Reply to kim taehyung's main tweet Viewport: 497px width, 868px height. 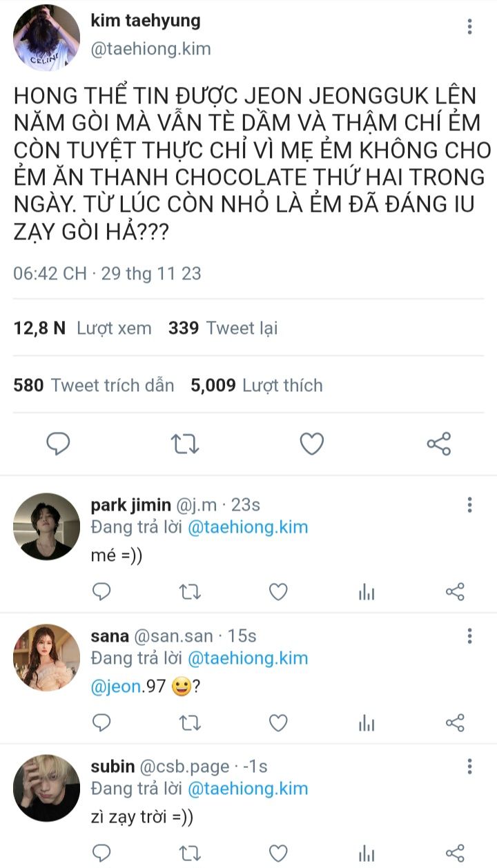point(58,444)
